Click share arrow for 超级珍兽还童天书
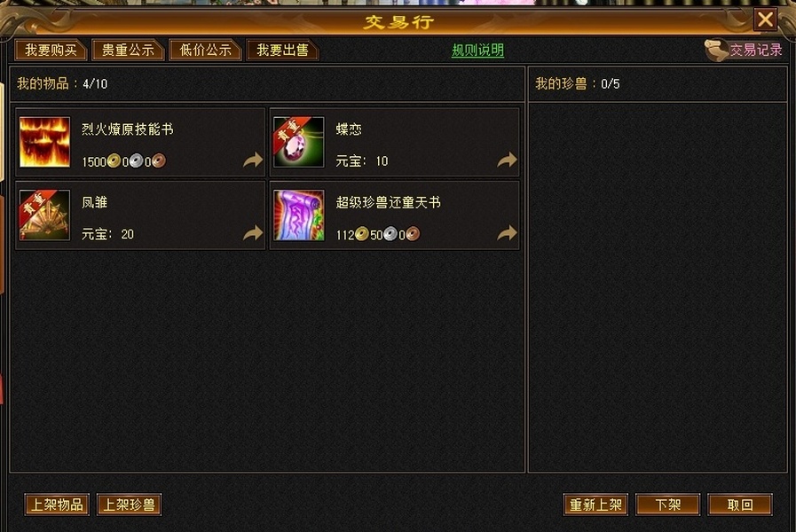796x532 pixels. [507, 233]
